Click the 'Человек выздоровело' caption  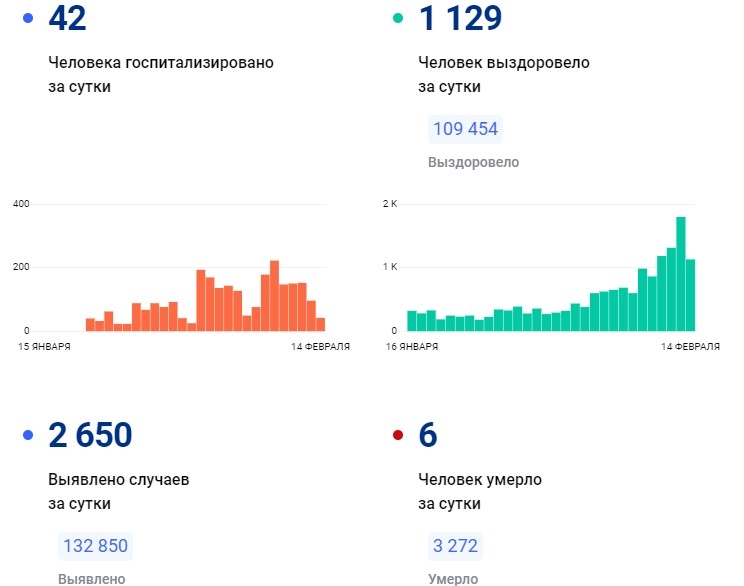pos(504,62)
